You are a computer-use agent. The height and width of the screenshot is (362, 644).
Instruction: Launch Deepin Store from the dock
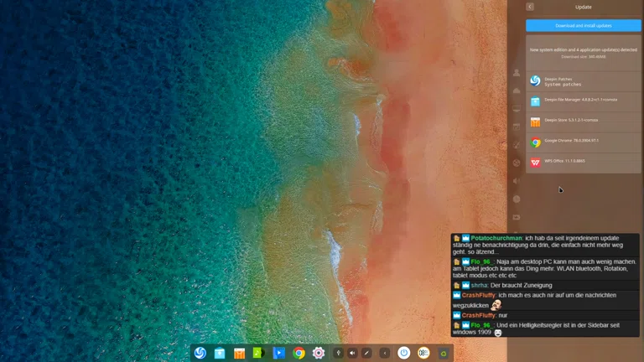(240, 353)
